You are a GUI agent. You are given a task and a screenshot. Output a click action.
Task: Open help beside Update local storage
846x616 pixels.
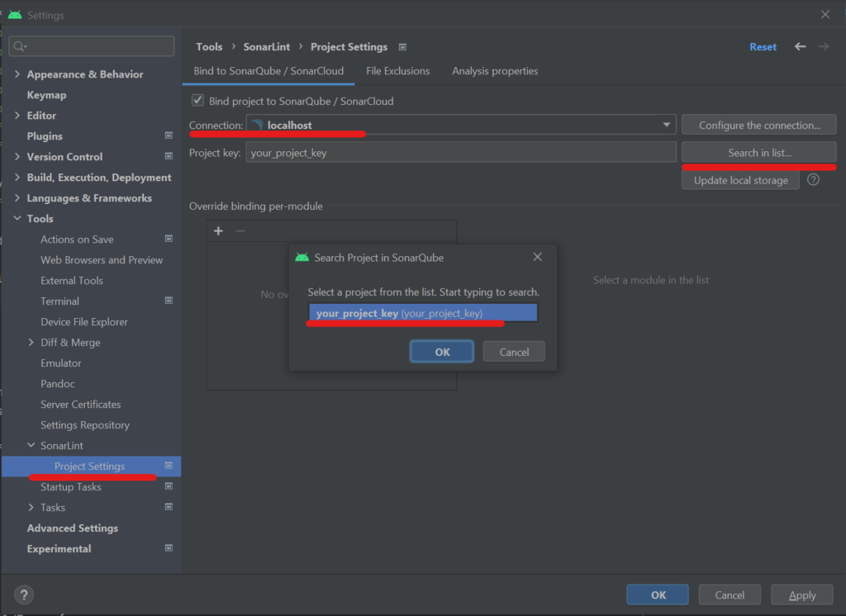coord(813,180)
